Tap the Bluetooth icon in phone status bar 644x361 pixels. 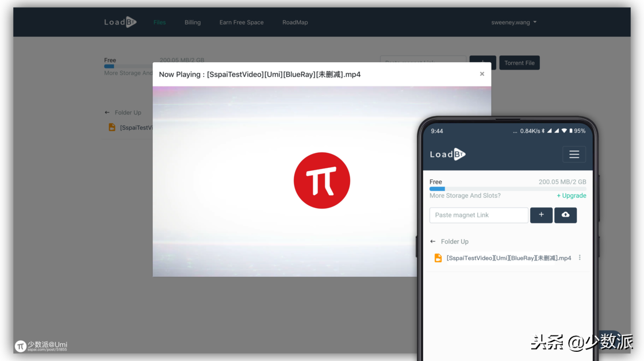543,131
